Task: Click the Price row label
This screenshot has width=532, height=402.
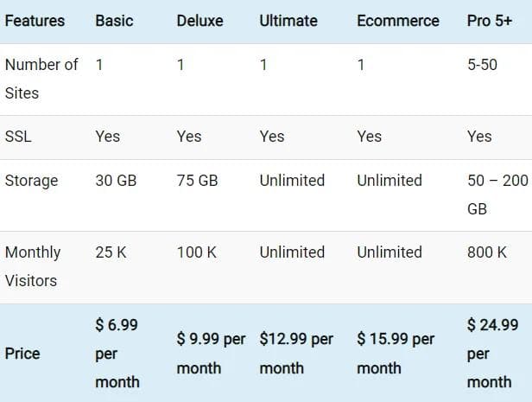Action: click(22, 354)
